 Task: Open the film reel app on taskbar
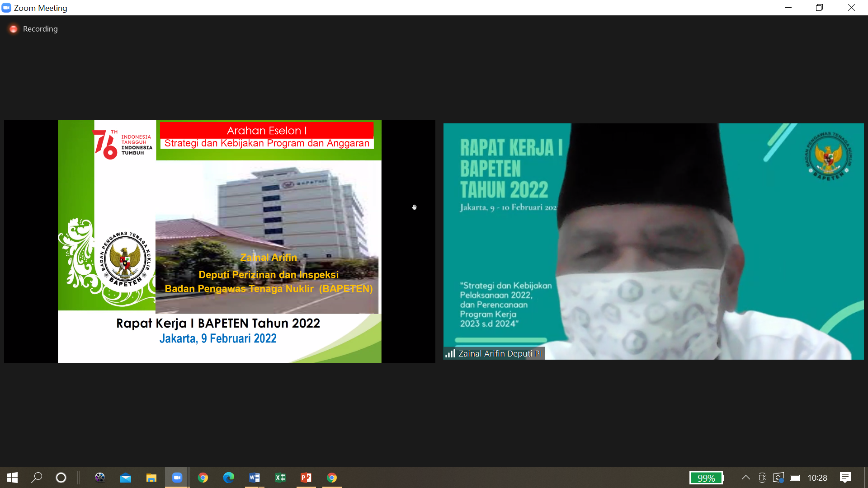pyautogui.click(x=100, y=478)
